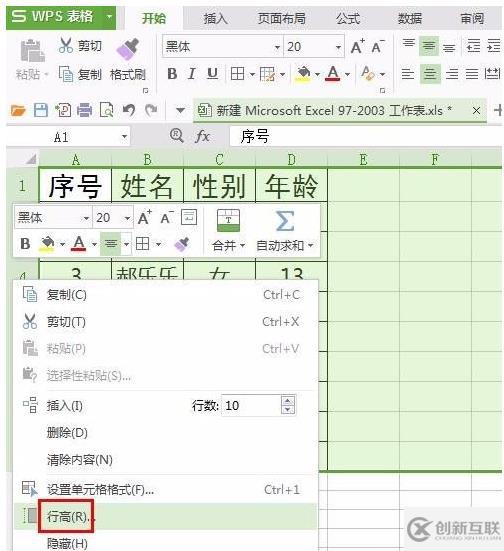
Task: Select the Format Painter brush in ribbon
Action: click(128, 48)
